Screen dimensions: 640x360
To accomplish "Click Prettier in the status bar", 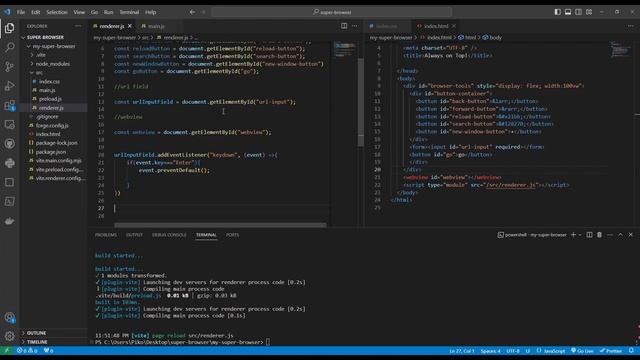I will [x=611, y=351].
